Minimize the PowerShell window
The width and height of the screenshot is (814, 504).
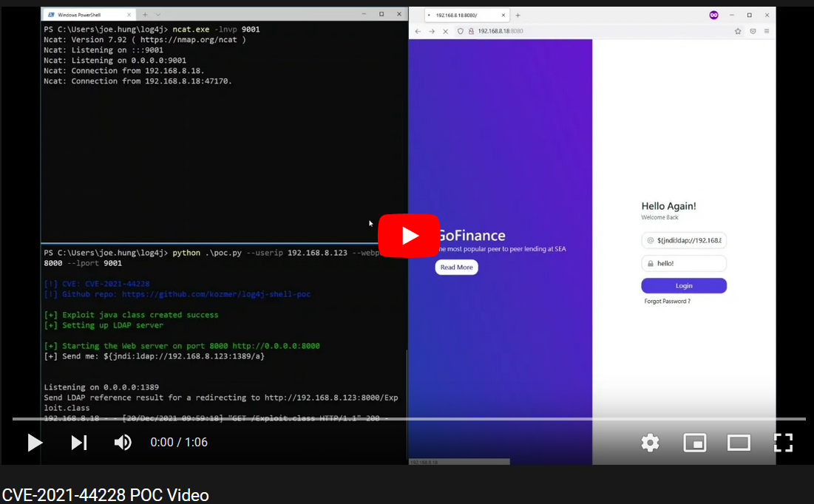[364, 14]
